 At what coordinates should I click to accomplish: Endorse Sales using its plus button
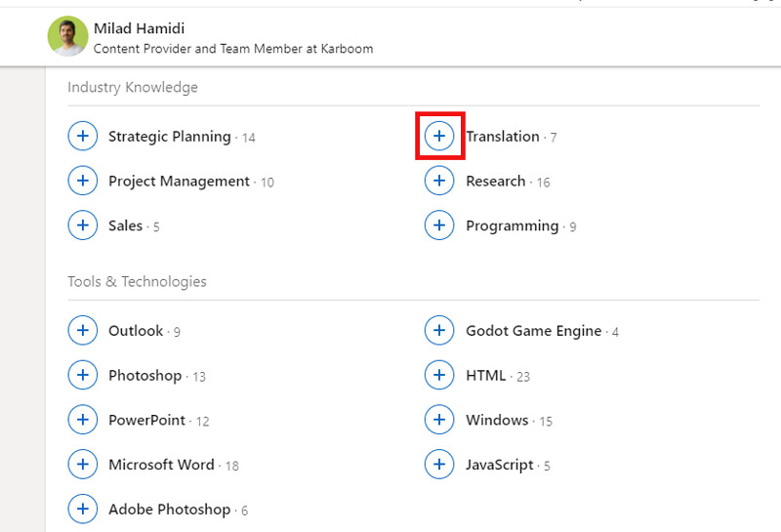(x=82, y=225)
